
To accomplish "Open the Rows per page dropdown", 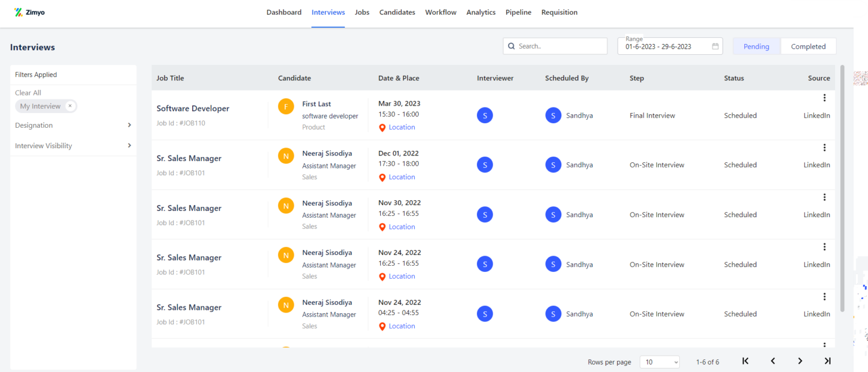I will click(x=659, y=362).
